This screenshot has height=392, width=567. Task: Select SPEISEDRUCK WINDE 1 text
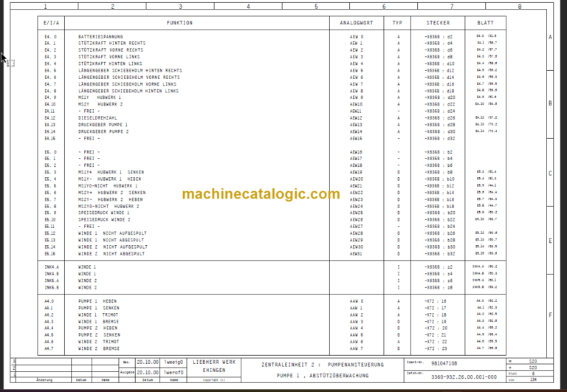coord(104,213)
